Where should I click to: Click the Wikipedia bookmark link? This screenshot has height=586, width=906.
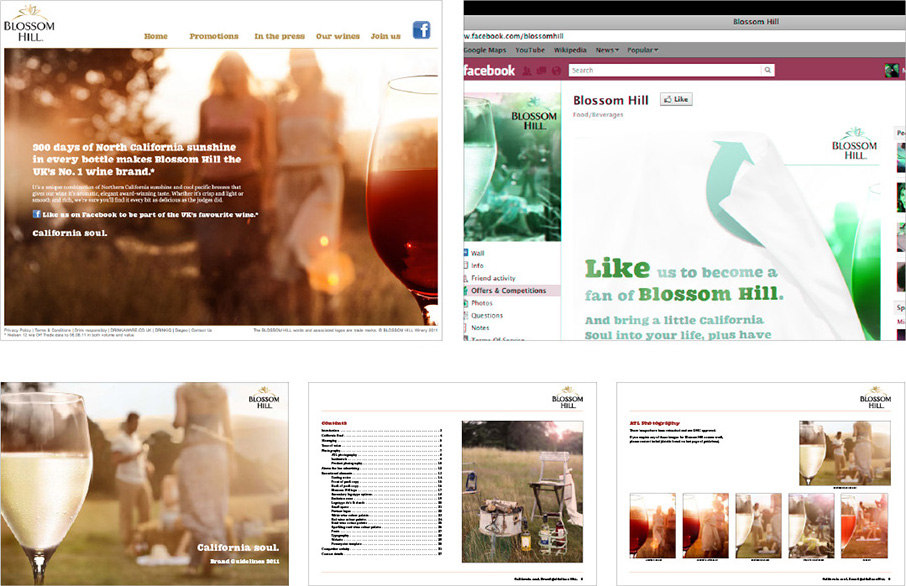[570, 49]
